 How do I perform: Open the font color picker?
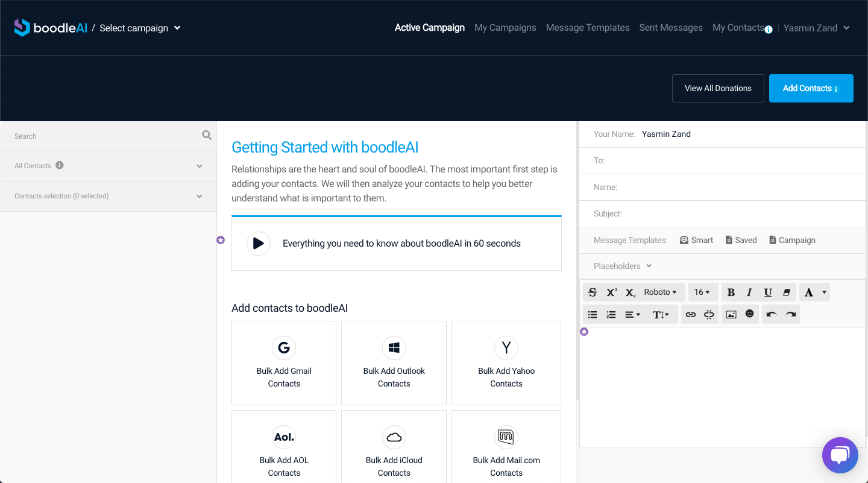tap(809, 292)
